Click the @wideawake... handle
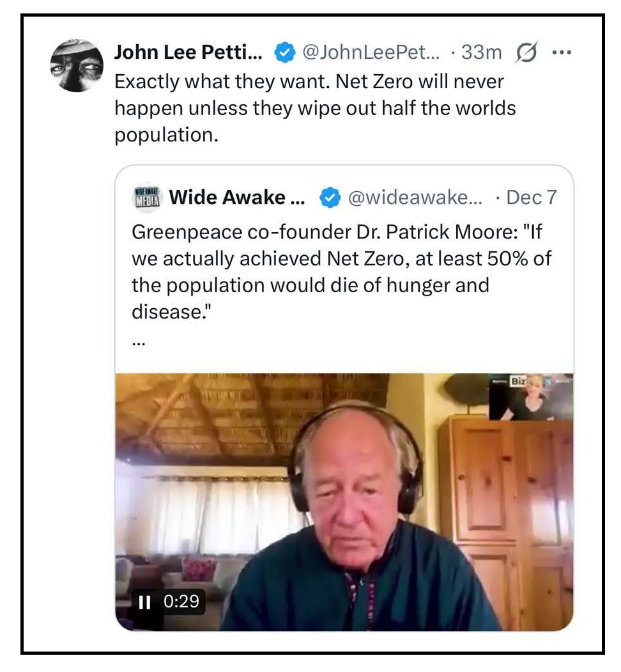 (413, 198)
